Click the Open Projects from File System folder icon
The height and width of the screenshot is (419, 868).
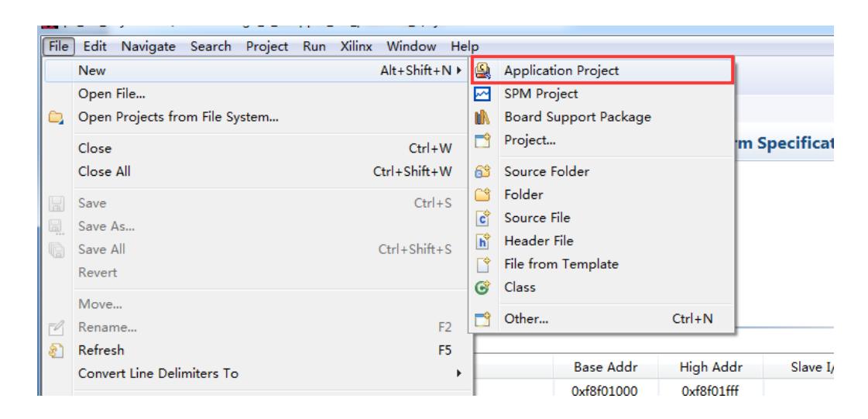pyautogui.click(x=58, y=118)
